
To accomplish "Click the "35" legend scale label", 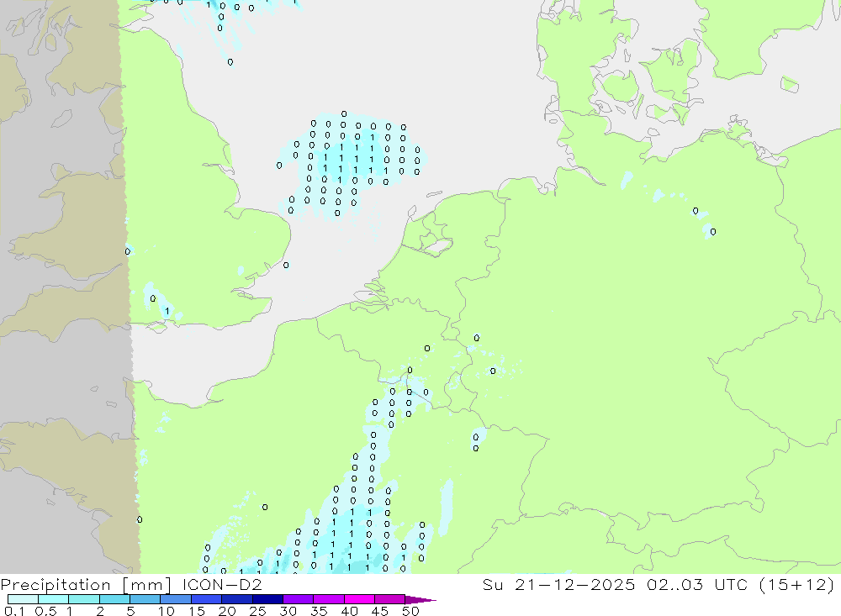I will tap(319, 611).
